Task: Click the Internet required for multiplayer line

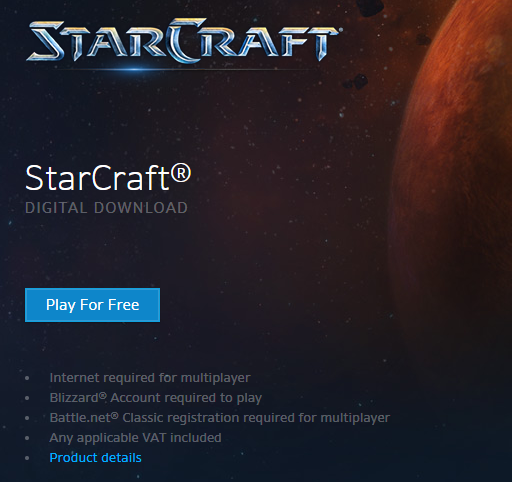Action: [150, 378]
